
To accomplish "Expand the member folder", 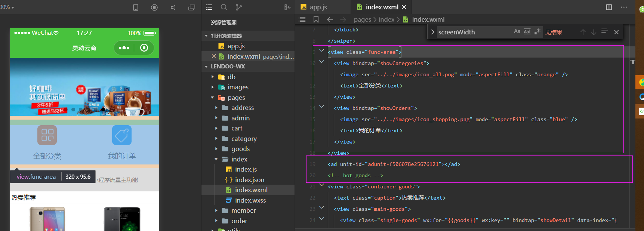I will click(216, 210).
